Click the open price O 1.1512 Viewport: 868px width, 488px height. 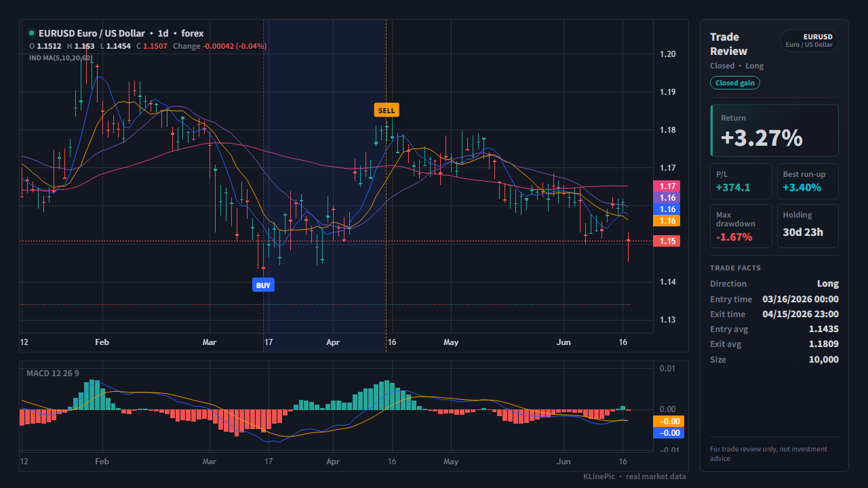pyautogui.click(x=45, y=46)
